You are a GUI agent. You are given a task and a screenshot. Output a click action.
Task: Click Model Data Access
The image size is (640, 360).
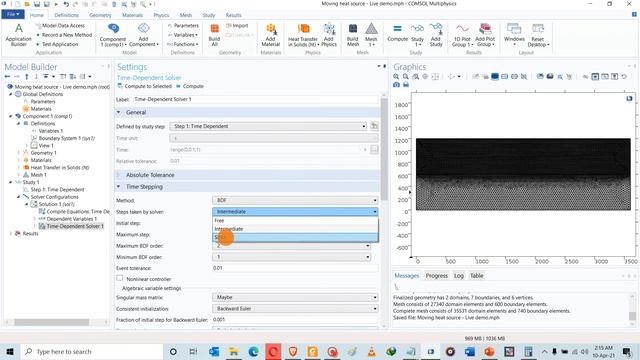tap(60, 26)
